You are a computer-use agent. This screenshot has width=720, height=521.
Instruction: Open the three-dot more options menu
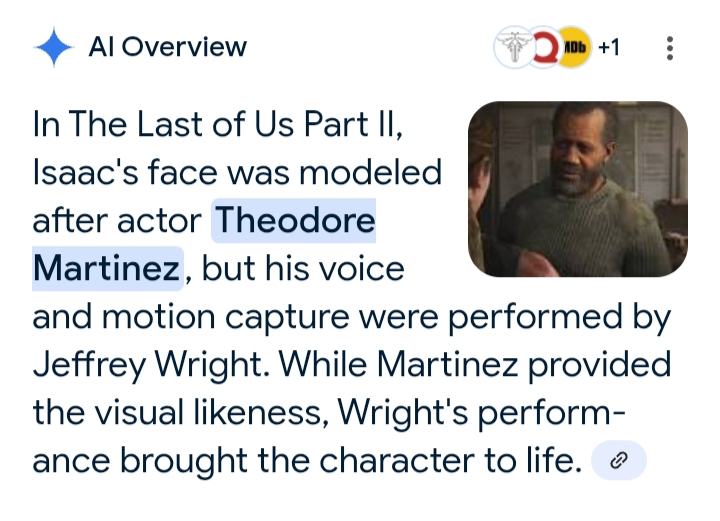[x=669, y=48]
